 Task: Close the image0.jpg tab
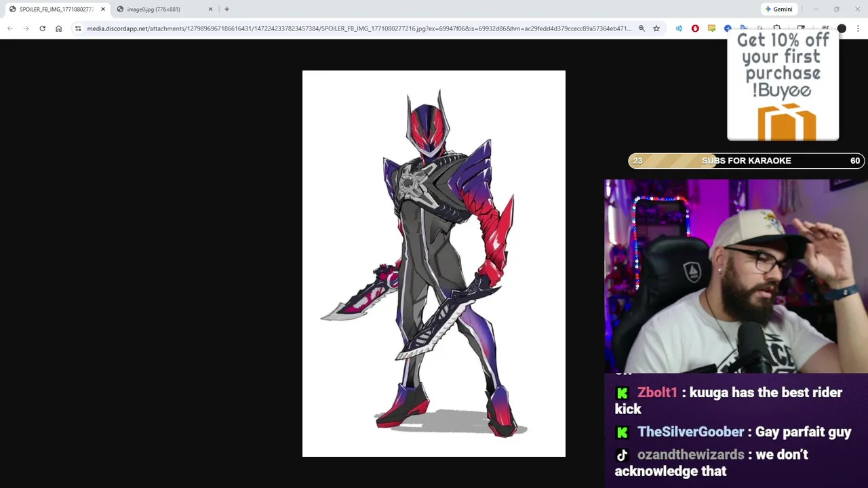pos(210,9)
